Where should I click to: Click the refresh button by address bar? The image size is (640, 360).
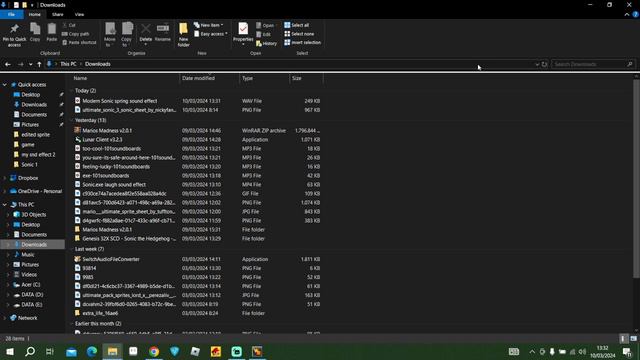544,64
